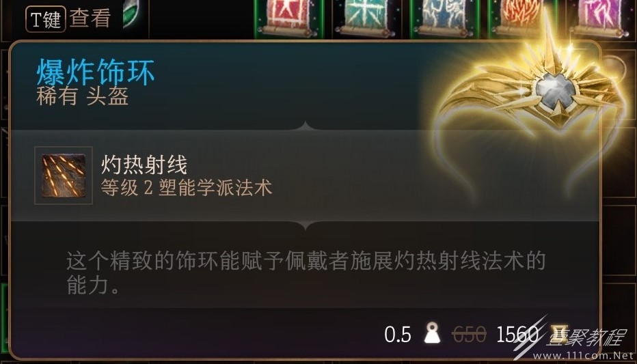637x364 pixels.
Task: Select the purple scroll item
Action: (x=599, y=18)
